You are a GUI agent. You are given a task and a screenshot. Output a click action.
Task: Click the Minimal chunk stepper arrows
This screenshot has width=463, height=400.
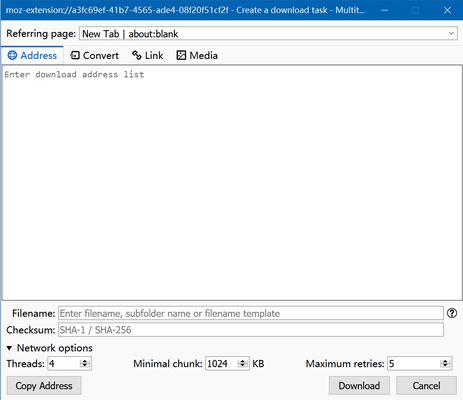[x=243, y=363]
